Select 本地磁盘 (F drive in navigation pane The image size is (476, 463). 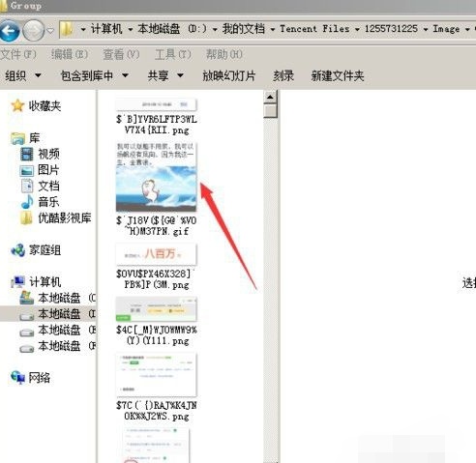[67, 346]
